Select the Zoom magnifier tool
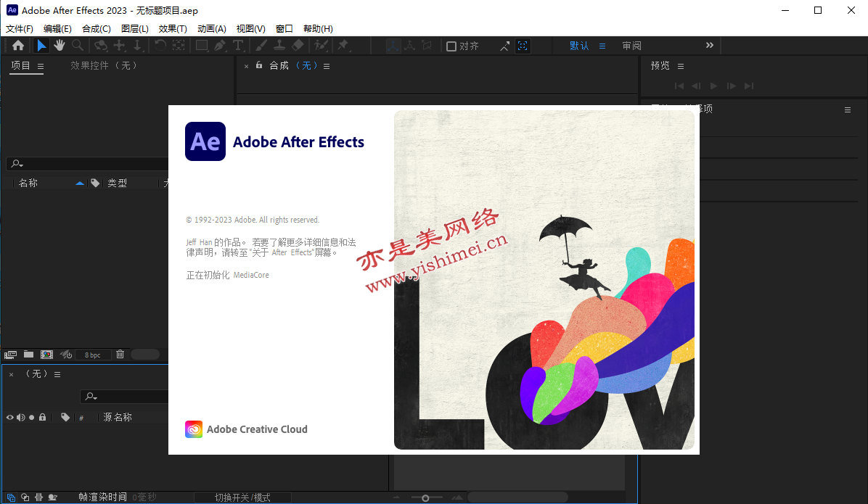This screenshot has height=504, width=868. [78, 46]
